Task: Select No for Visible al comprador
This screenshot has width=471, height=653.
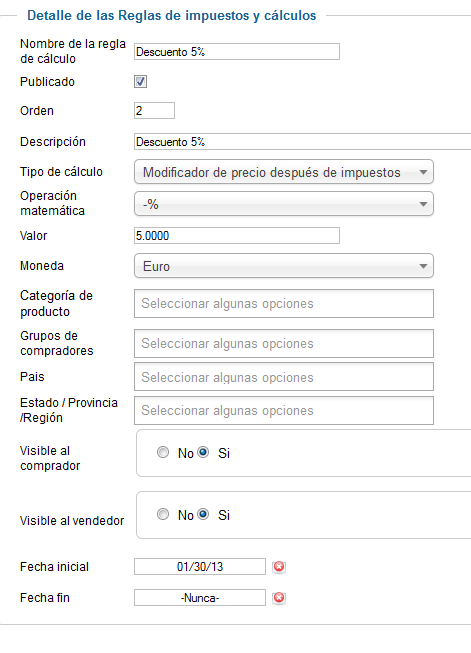Action: pyautogui.click(x=163, y=452)
